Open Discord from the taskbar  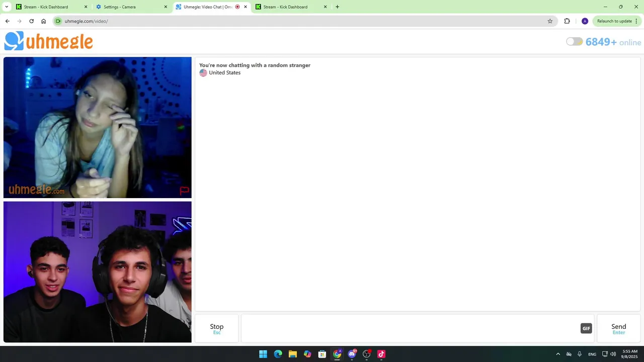[x=352, y=354]
